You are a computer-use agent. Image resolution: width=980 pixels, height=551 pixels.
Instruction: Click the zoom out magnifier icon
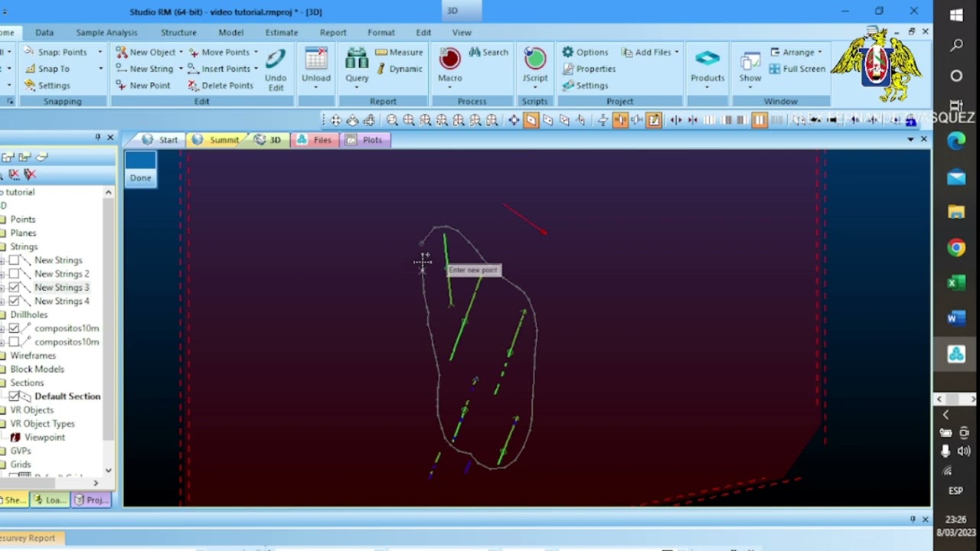click(x=392, y=120)
